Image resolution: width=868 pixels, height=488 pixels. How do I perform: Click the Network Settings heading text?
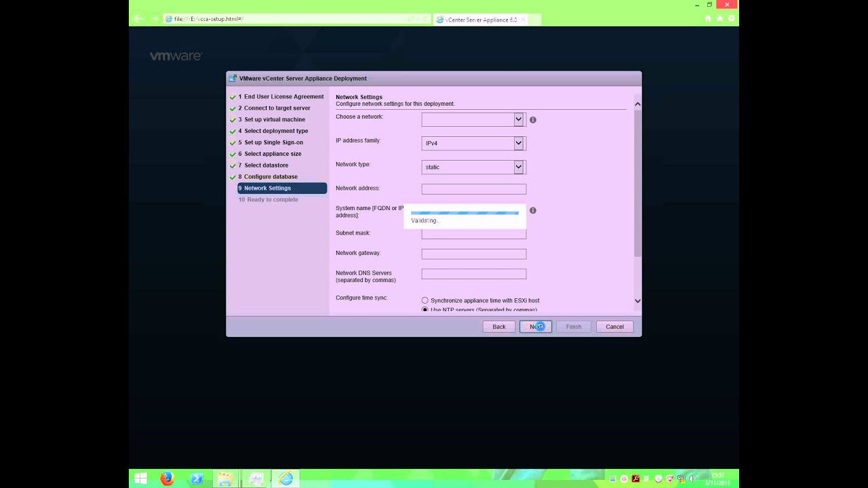click(359, 97)
